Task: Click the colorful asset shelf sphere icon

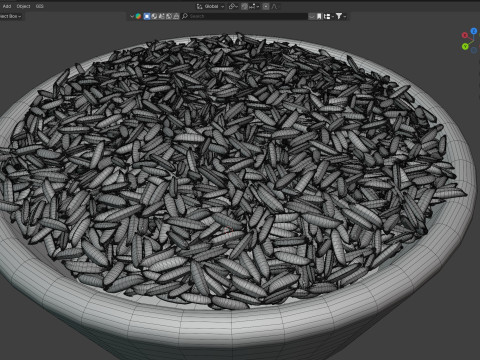Action: [138, 16]
